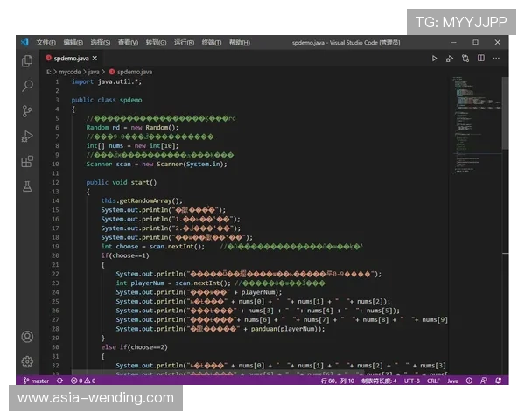
Task: Open the Explorer view in the activity bar
Action: click(x=27, y=61)
